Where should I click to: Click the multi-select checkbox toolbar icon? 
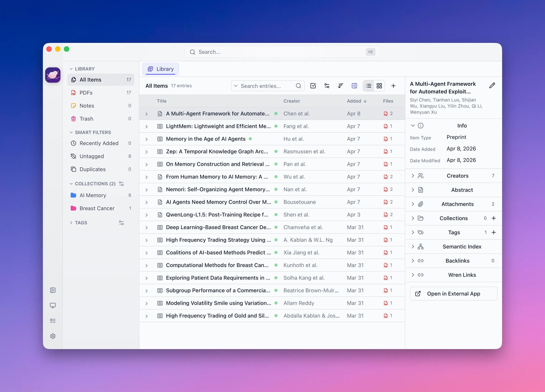tap(313, 86)
